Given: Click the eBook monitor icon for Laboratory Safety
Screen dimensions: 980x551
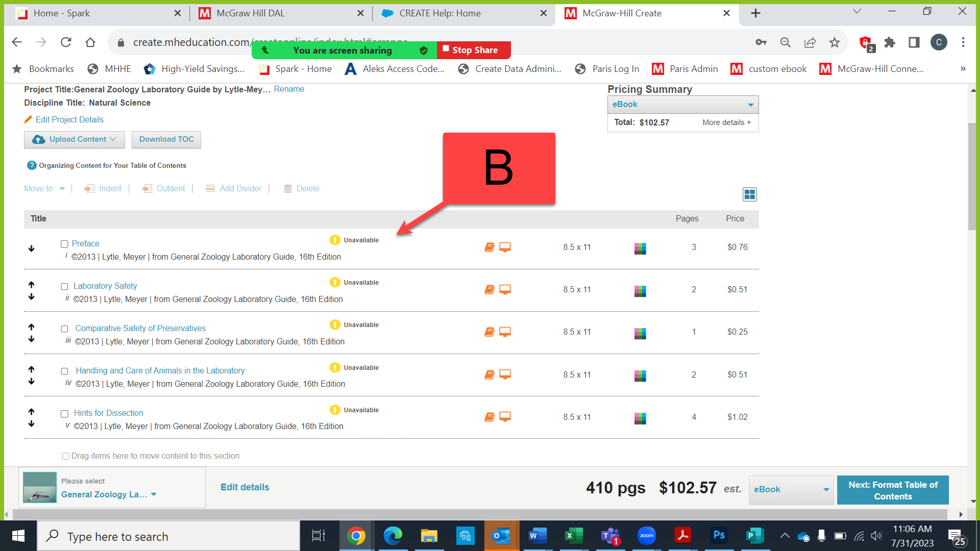Looking at the screenshot, I should (x=505, y=290).
